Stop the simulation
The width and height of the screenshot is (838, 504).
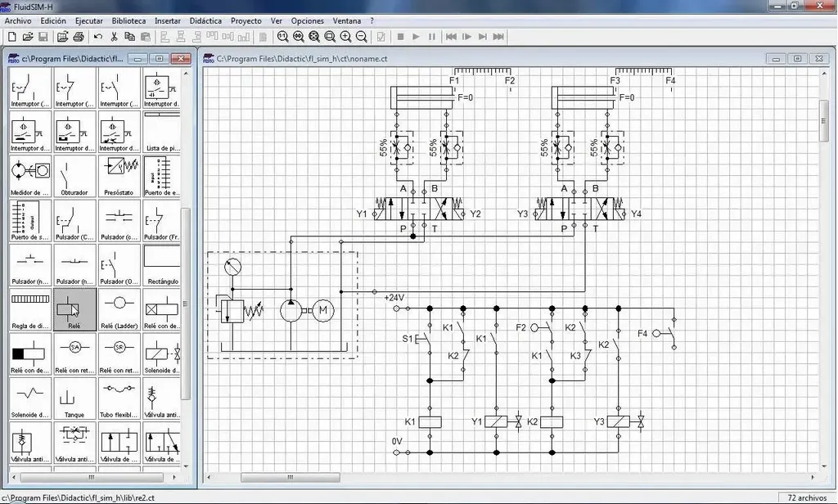pyautogui.click(x=400, y=37)
